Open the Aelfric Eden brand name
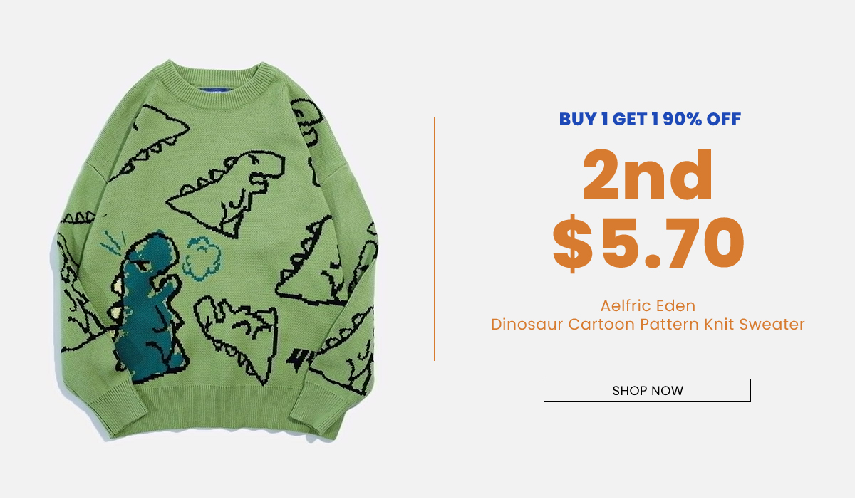 pyautogui.click(x=648, y=306)
